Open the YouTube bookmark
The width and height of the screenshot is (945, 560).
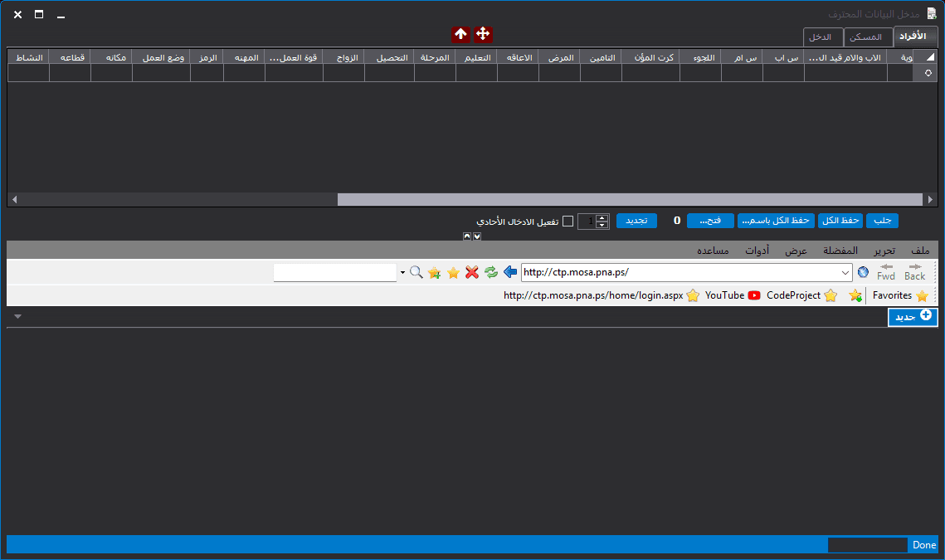tap(733, 295)
